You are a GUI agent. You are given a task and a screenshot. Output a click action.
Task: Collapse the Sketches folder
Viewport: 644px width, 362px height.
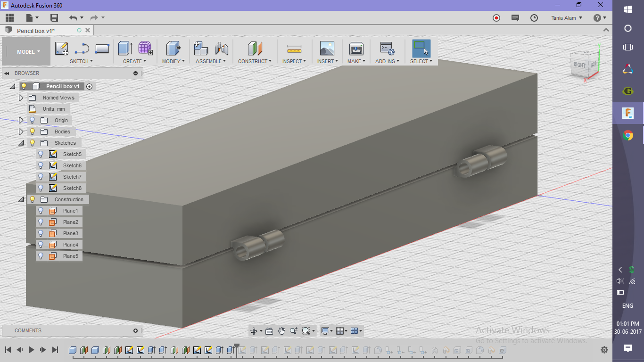click(x=21, y=143)
